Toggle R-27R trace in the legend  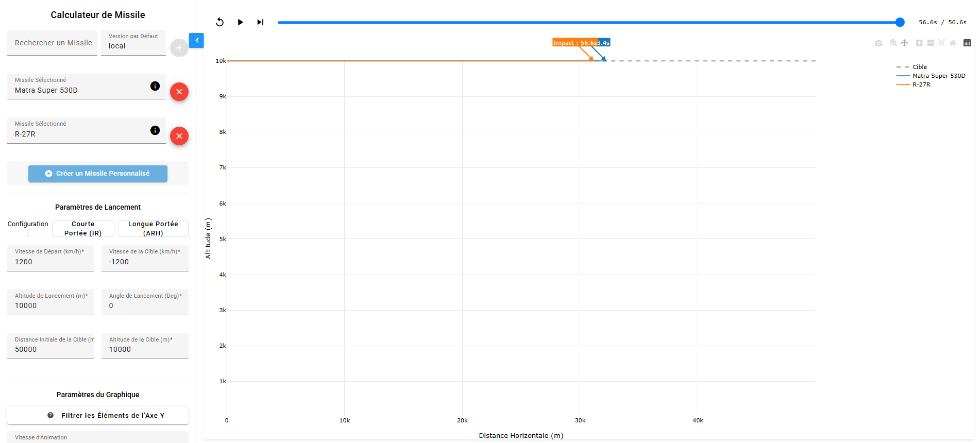914,84
